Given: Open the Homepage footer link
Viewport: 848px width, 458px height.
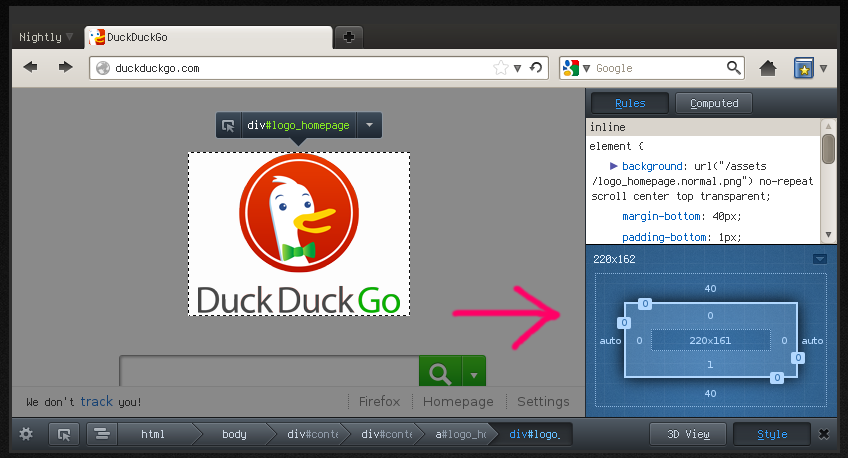Looking at the screenshot, I should pos(458,401).
